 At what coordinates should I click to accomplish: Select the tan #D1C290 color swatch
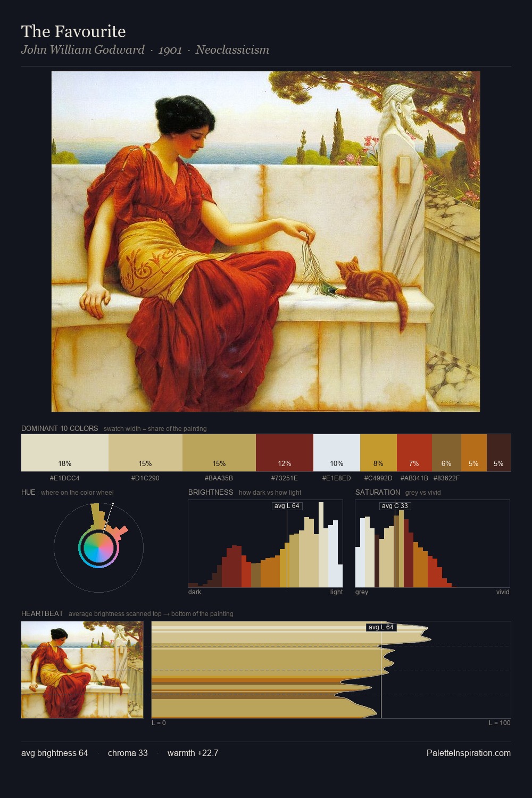click(145, 453)
